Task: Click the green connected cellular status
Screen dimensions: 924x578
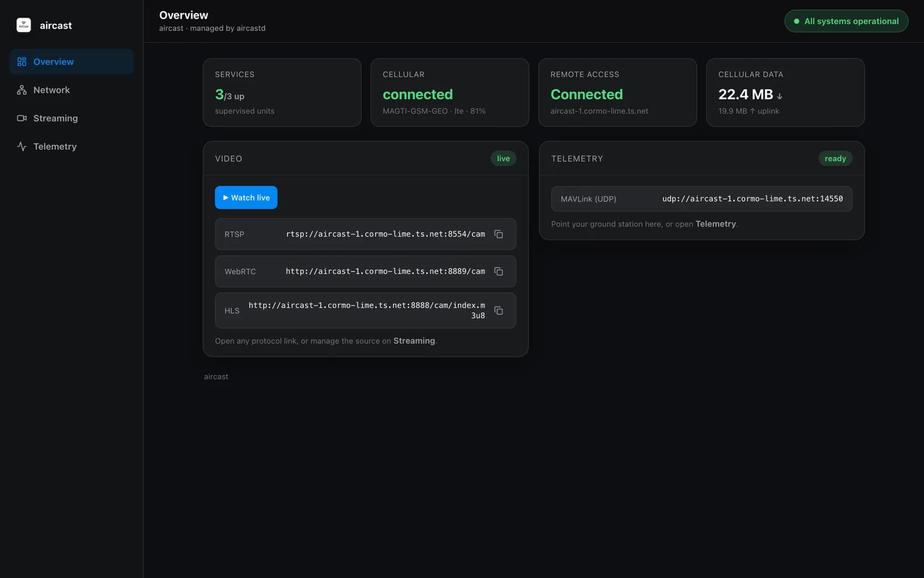Action: point(418,95)
